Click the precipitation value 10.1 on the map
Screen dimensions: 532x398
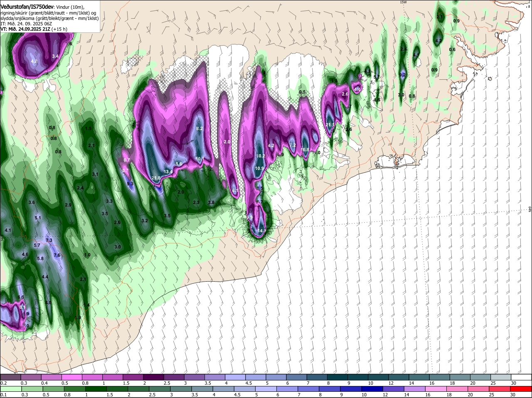click(199, 159)
